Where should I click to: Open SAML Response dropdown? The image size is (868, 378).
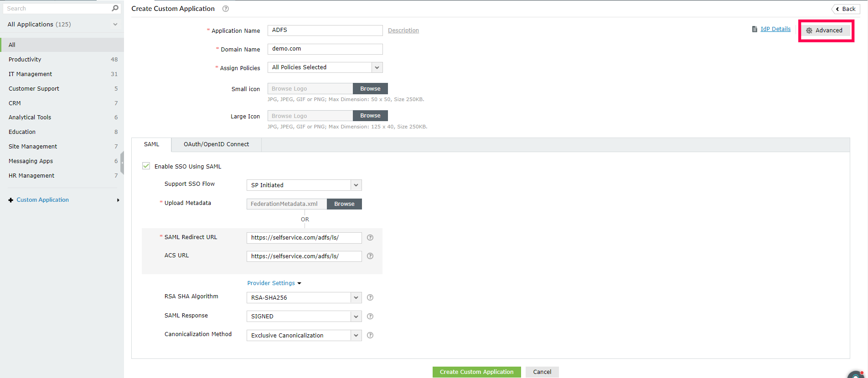coord(356,316)
